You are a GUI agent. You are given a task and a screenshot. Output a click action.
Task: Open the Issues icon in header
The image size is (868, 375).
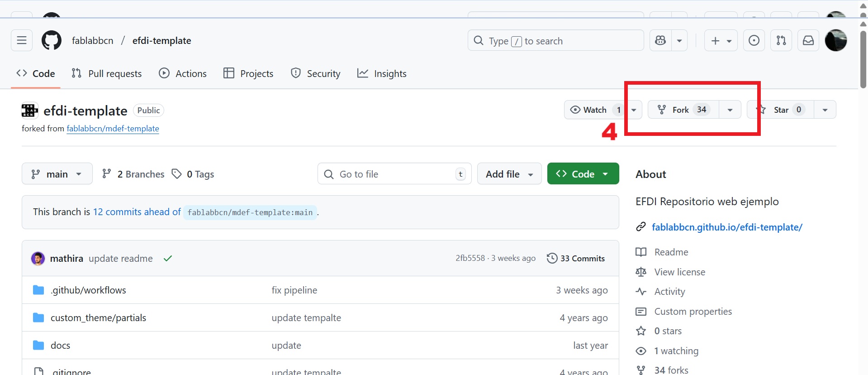pyautogui.click(x=754, y=41)
